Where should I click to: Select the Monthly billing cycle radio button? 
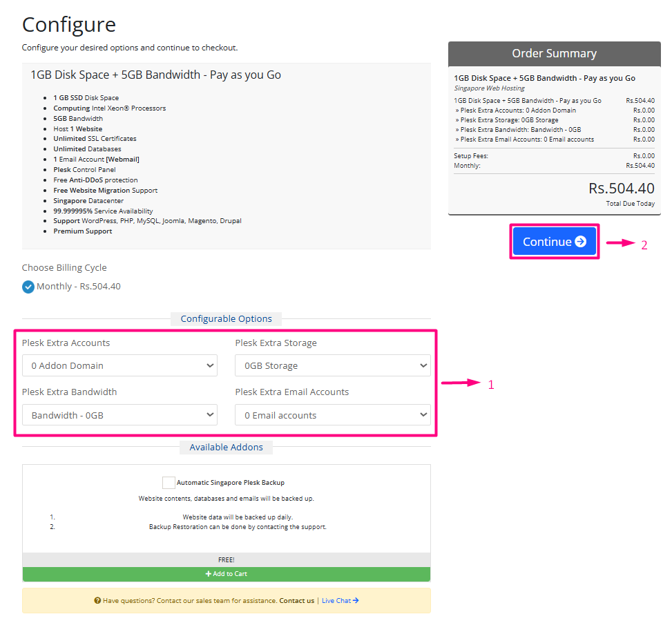tap(28, 287)
